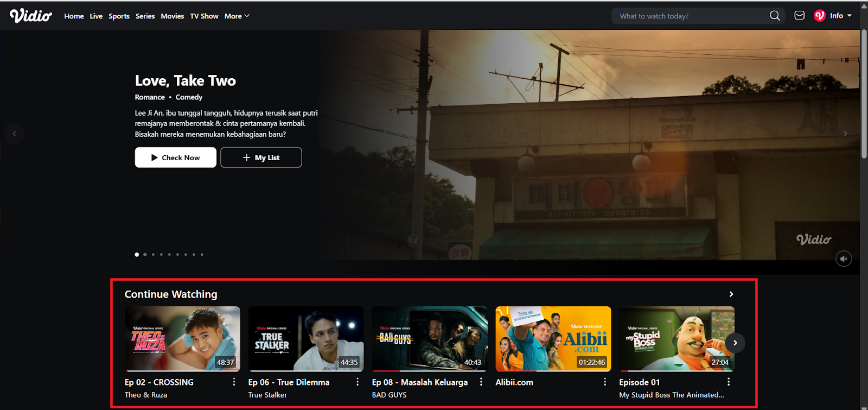Open options menu for Alibii.com

[x=605, y=382]
